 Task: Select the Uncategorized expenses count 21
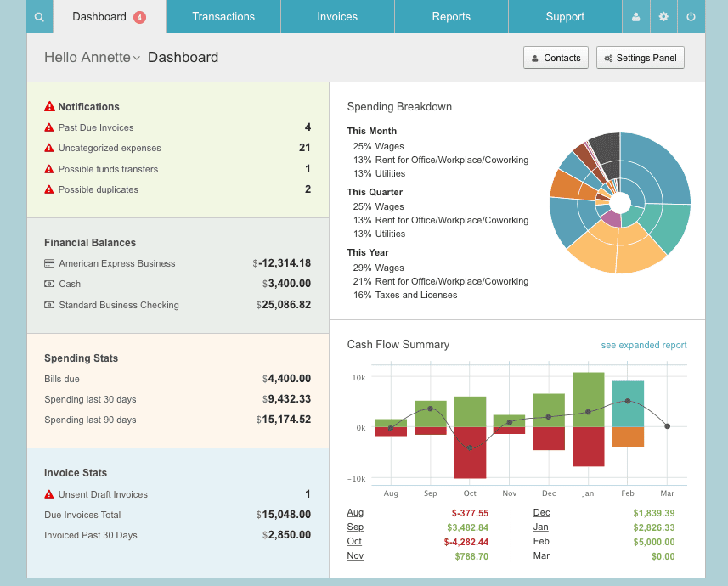pyautogui.click(x=305, y=148)
